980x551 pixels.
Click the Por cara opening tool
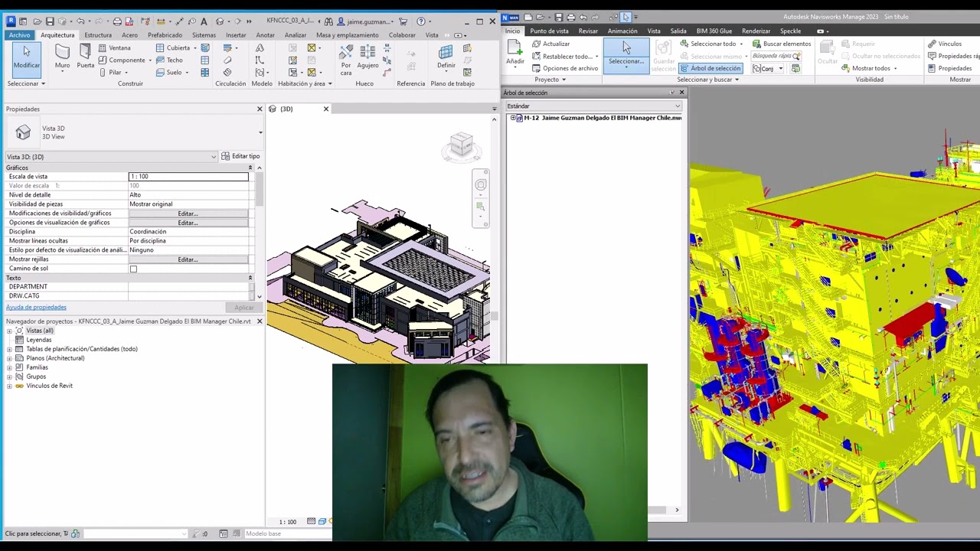tap(346, 60)
